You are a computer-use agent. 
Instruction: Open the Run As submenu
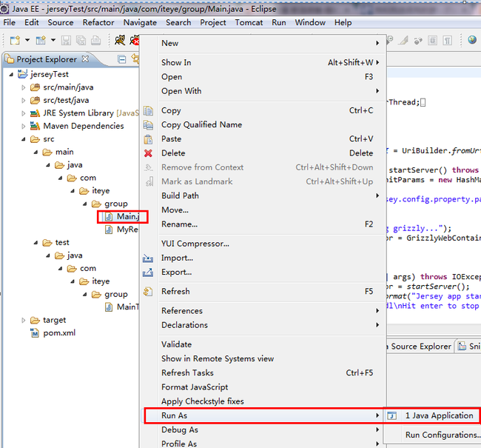[263, 415]
